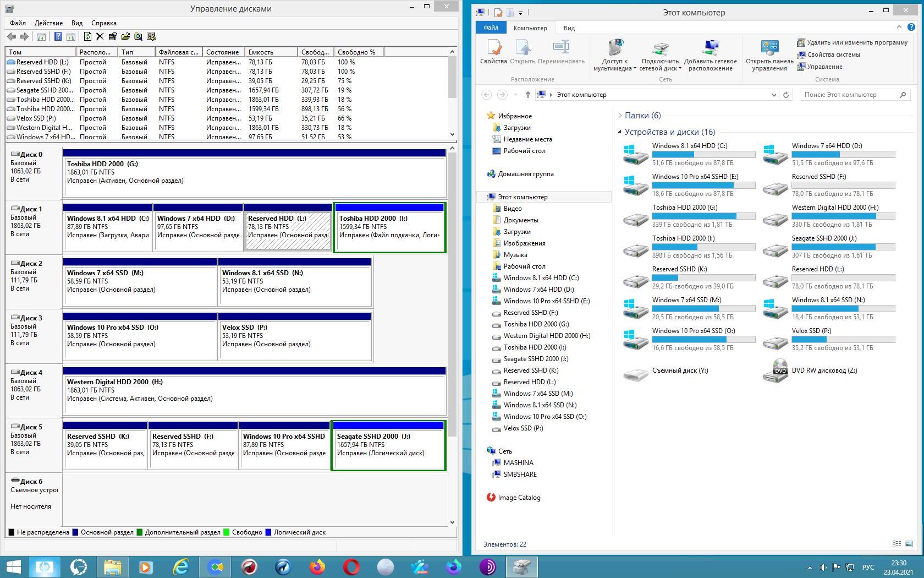Click the disk settings icon at toolbar end

[x=151, y=36]
